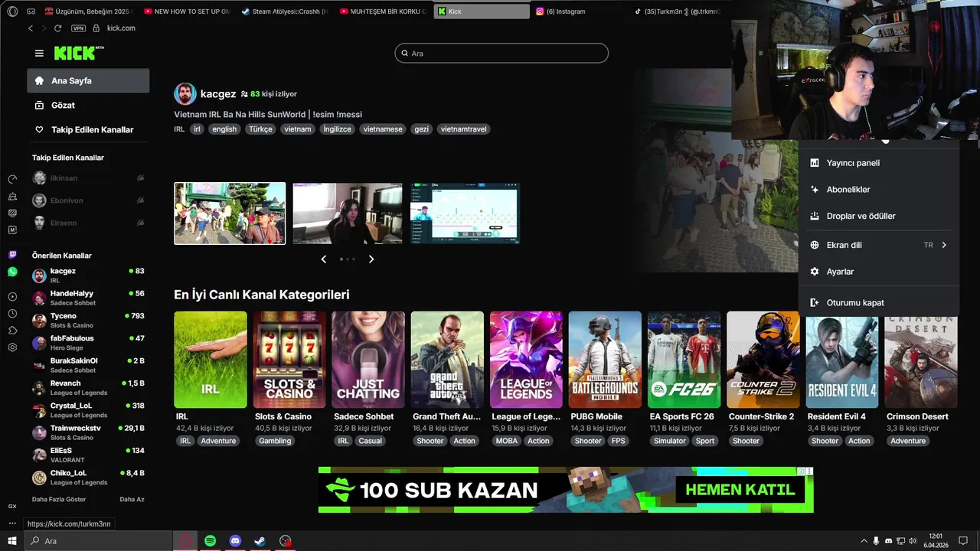Go back with browser back arrow

(x=31, y=28)
